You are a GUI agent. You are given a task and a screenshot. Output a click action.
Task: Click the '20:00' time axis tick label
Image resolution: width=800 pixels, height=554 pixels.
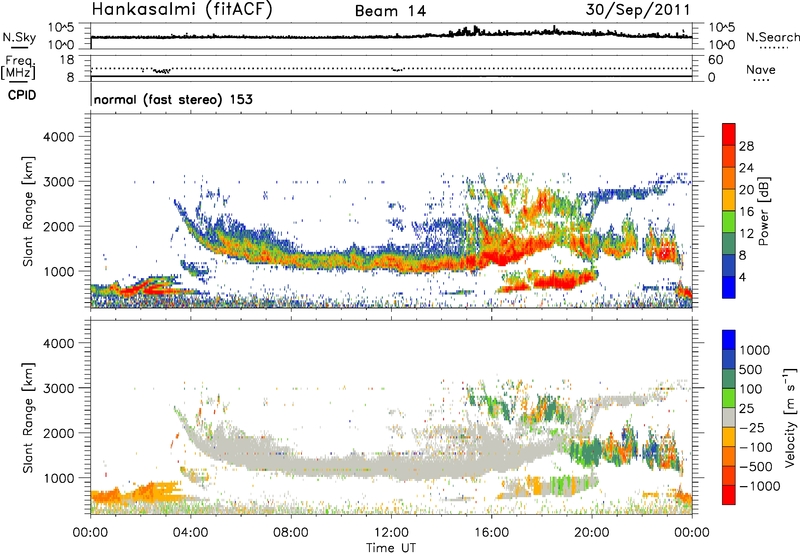592,533
